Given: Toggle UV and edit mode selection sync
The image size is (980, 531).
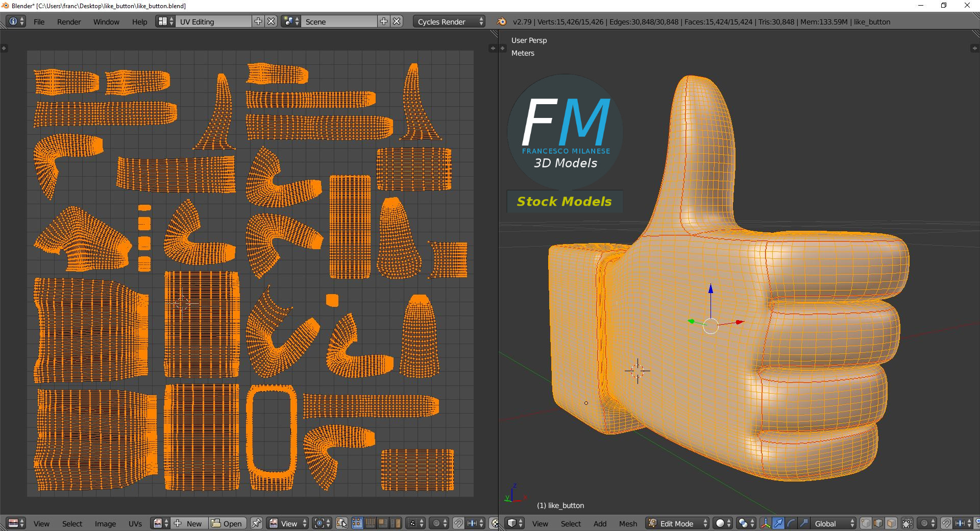Looking at the screenshot, I should click(341, 523).
